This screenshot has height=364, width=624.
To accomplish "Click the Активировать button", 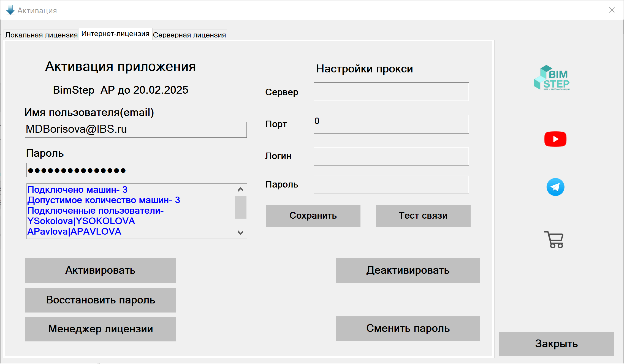I will pos(101,270).
